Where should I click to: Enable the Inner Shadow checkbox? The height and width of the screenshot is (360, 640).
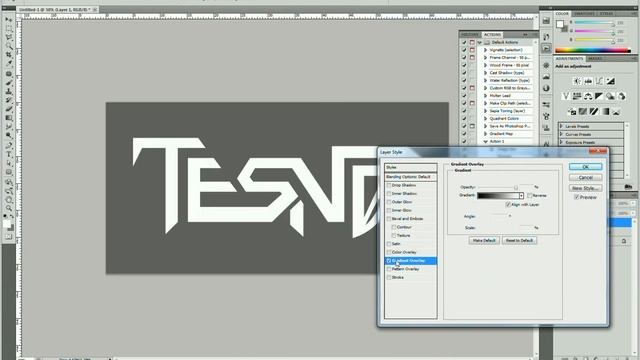[x=389, y=193]
